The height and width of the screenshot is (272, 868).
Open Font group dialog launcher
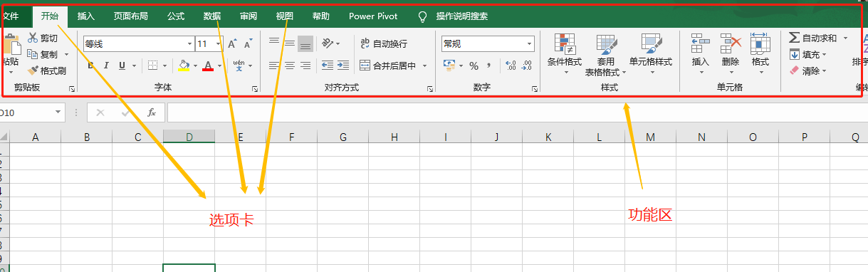pyautogui.click(x=255, y=89)
